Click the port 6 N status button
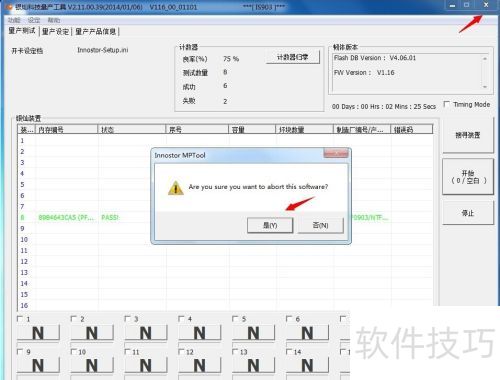Viewport: 500px width, 380px height. pos(307,333)
